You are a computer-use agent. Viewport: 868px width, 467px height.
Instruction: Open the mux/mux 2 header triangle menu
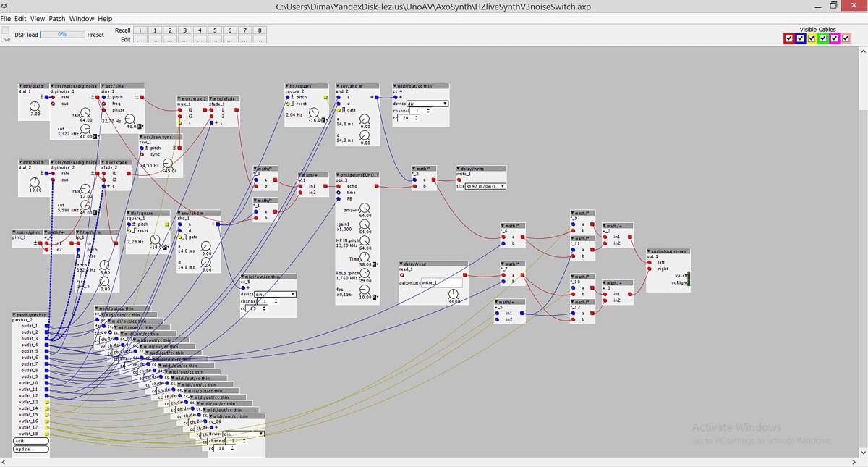179,98
